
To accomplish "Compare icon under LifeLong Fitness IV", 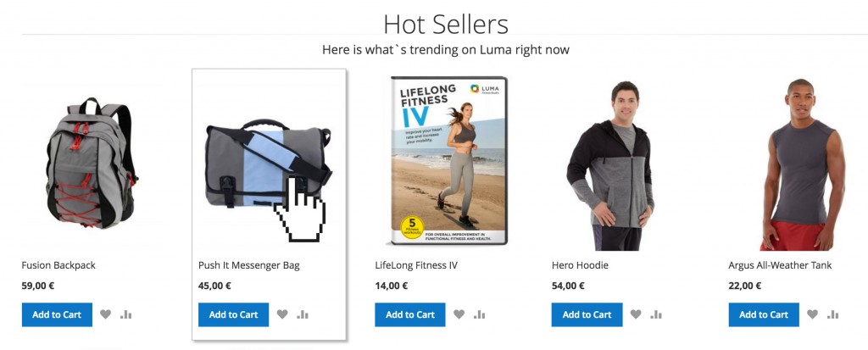I will (x=480, y=314).
